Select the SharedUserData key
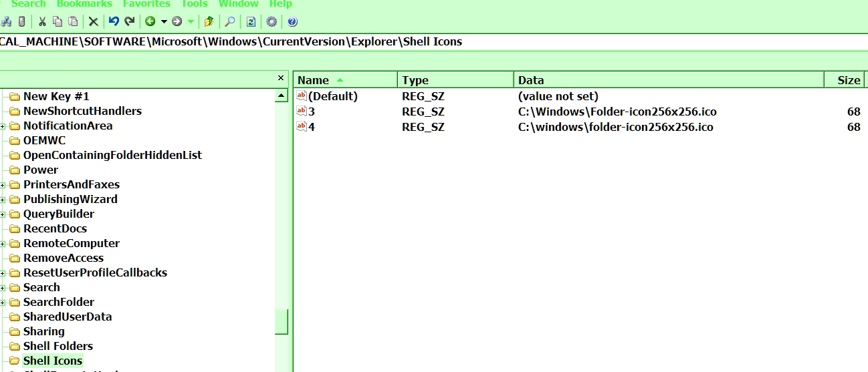868x372 pixels. pyautogui.click(x=68, y=317)
